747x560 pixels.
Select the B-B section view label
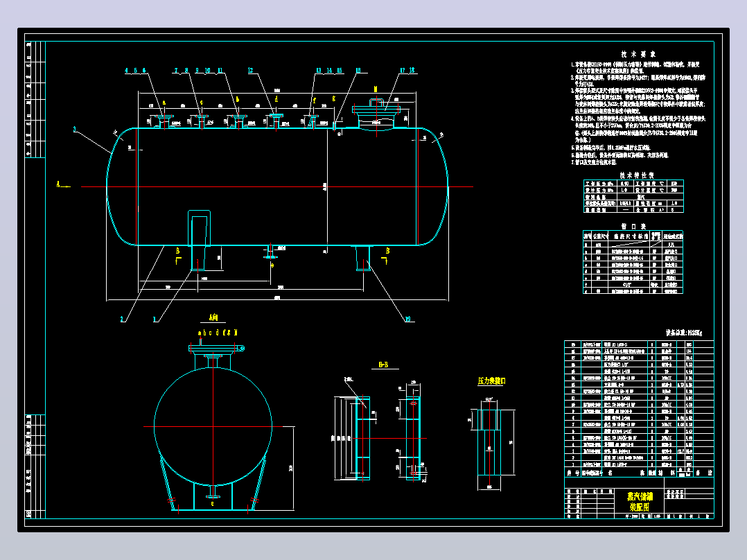click(x=383, y=365)
